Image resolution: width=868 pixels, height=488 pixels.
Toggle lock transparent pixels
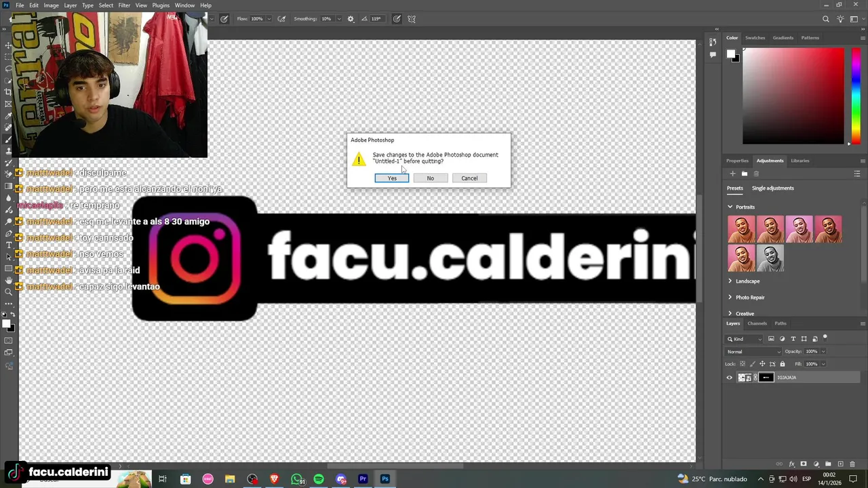tap(743, 364)
